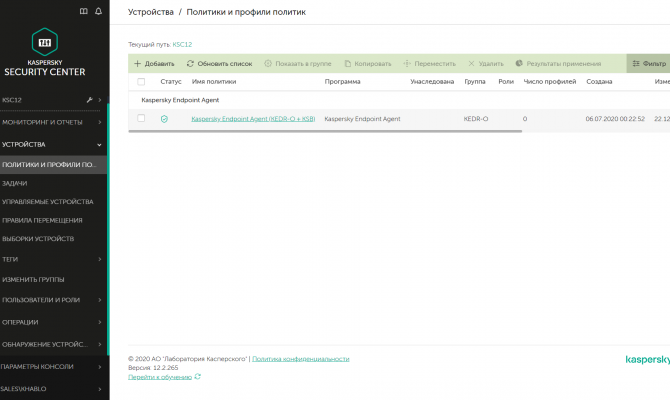Toggle the select-all checkbox in table header
Image resolution: width=670 pixels, height=400 pixels.
coord(141,82)
